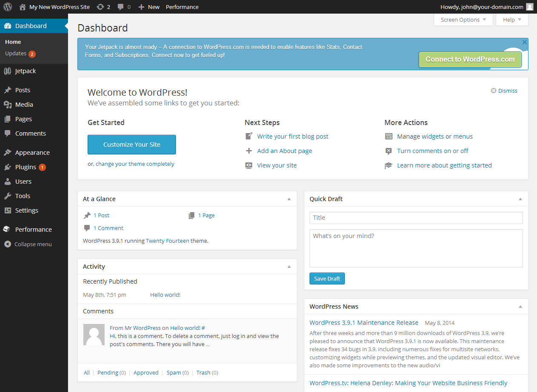Click the graduation cap icon beside Learn more
Image resolution: width=537 pixels, height=392 pixels.
click(x=389, y=165)
